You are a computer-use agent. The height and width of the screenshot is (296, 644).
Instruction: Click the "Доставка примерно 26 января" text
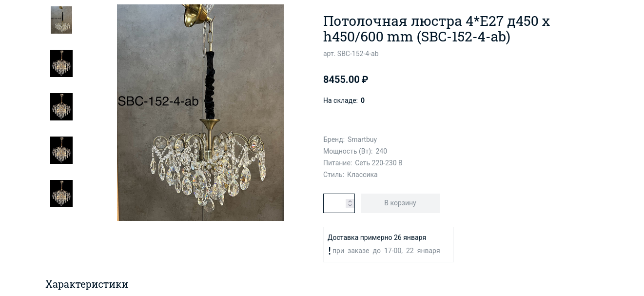[x=377, y=237]
